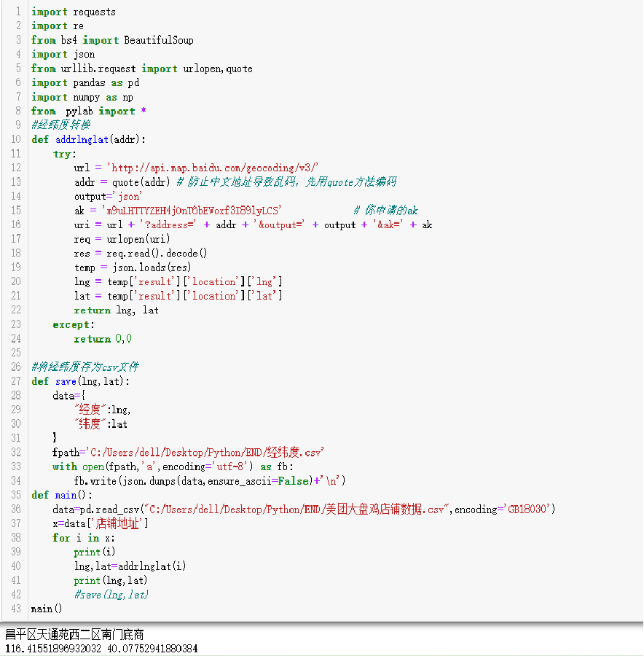The height and width of the screenshot is (656, 644).
Task: Click function name 'save' on line 27
Action: [x=66, y=381]
